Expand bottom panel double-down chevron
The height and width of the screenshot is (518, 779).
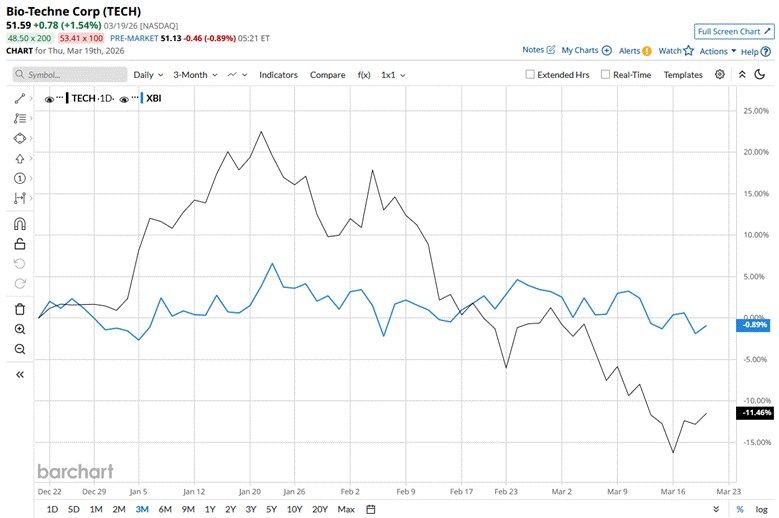click(x=716, y=509)
